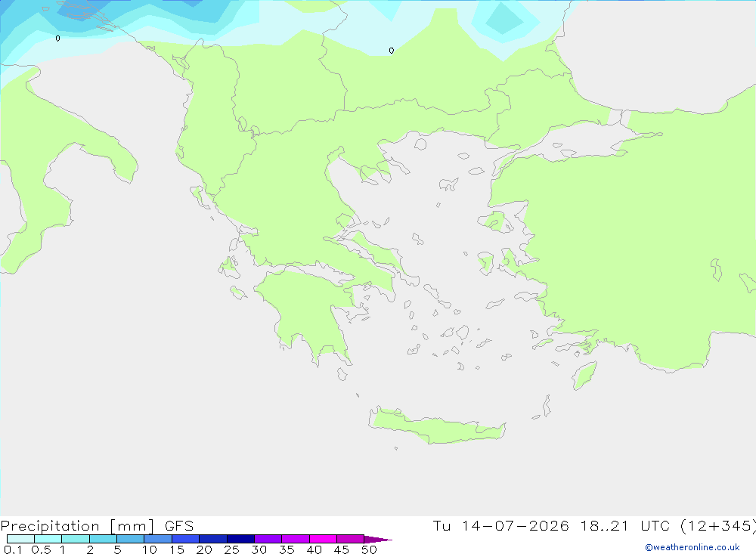Click the '0' contour label at upper left
Screen dimensions: 756x554
(x=58, y=39)
